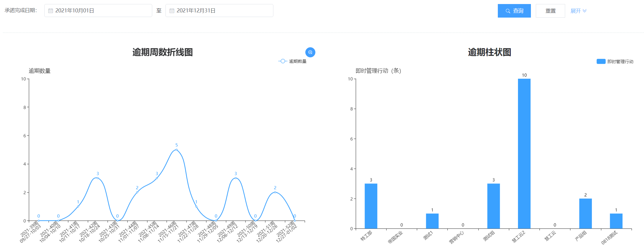Click the calendar icon in end date field

[172, 11]
